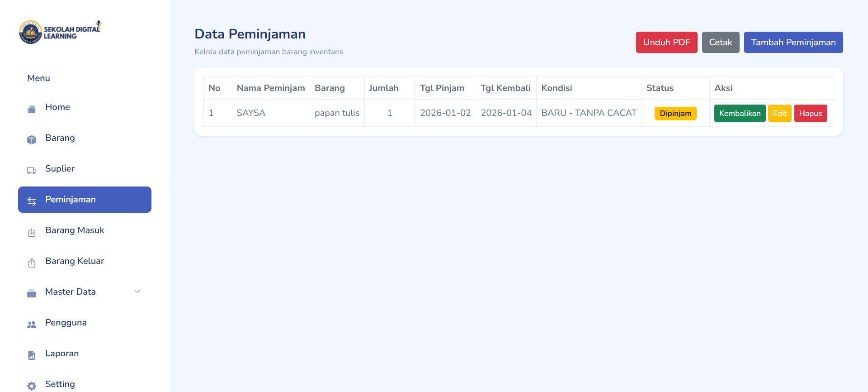The image size is (868, 392).
Task: Click the Laporan document icon
Action: pos(32,355)
